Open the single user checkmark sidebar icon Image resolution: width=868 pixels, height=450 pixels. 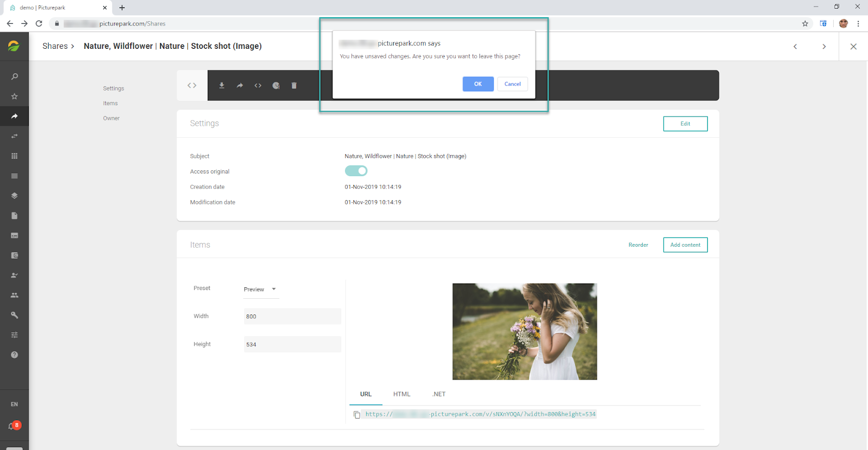point(15,275)
